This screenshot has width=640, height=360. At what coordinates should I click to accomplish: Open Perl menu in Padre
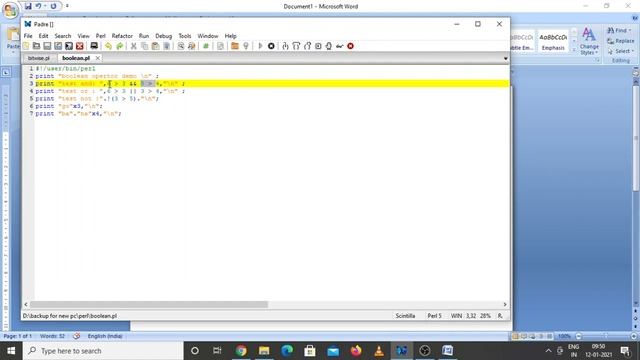[100, 36]
